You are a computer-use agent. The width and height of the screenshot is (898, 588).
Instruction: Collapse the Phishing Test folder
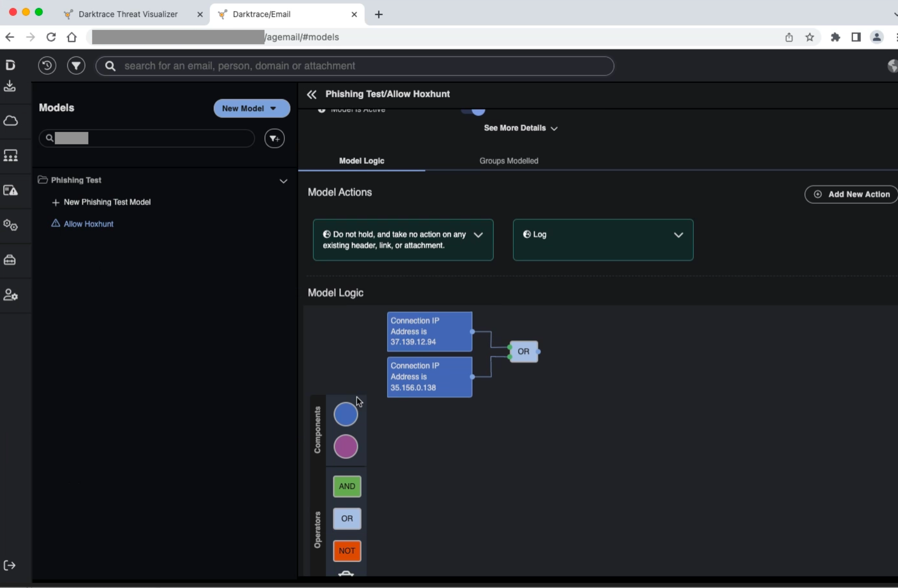283,181
